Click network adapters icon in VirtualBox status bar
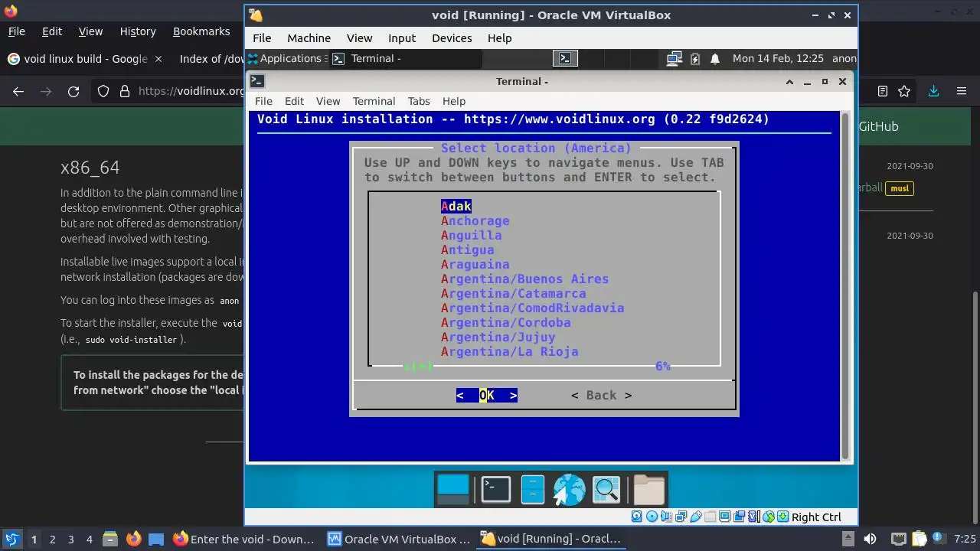The image size is (980, 551). [x=680, y=517]
